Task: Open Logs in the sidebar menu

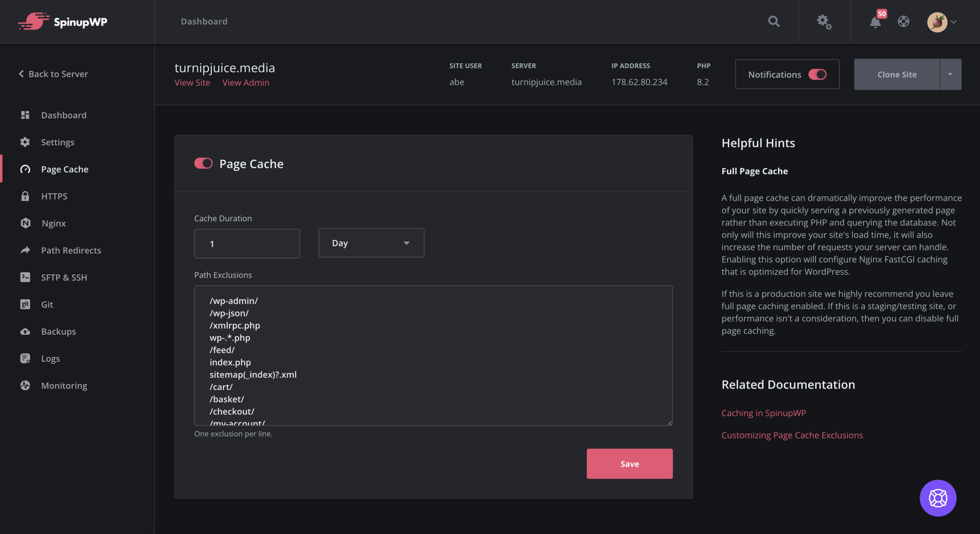Action: point(50,358)
